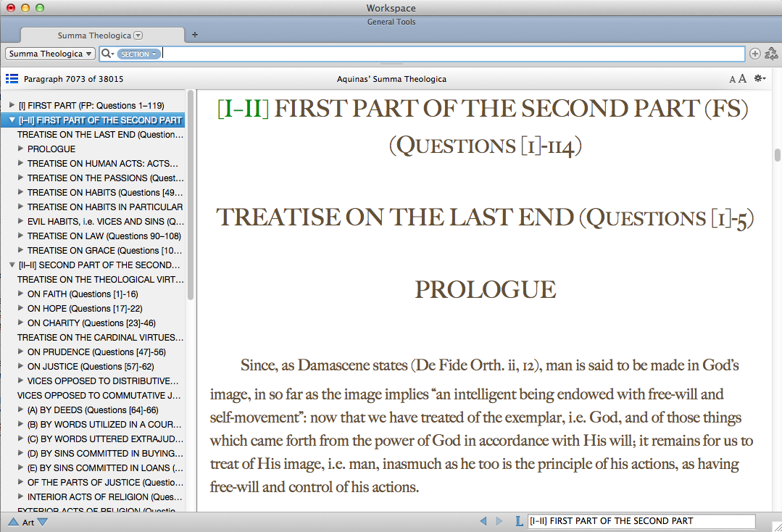Click the 'Aquinas' Summa Theologica' pane title

pos(391,79)
